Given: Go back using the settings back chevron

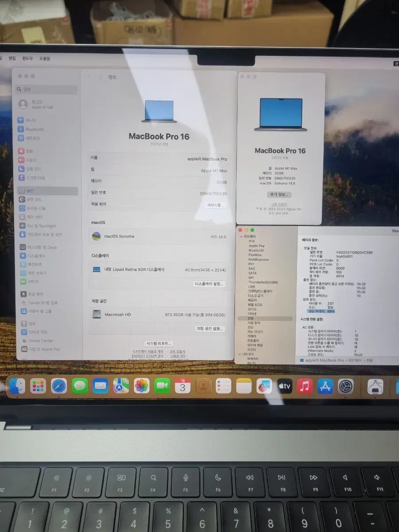Looking at the screenshot, I should coord(89,77).
